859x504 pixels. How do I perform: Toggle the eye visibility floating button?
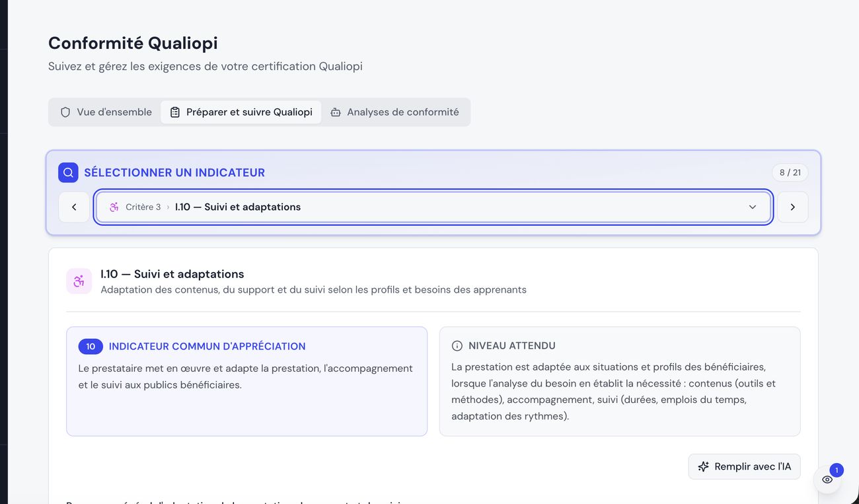pos(827,480)
